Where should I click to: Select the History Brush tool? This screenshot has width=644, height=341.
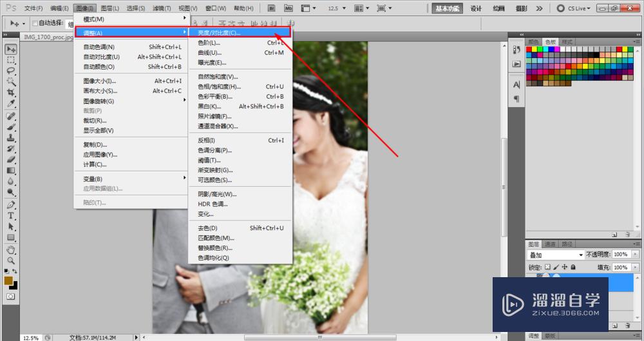(x=11, y=148)
